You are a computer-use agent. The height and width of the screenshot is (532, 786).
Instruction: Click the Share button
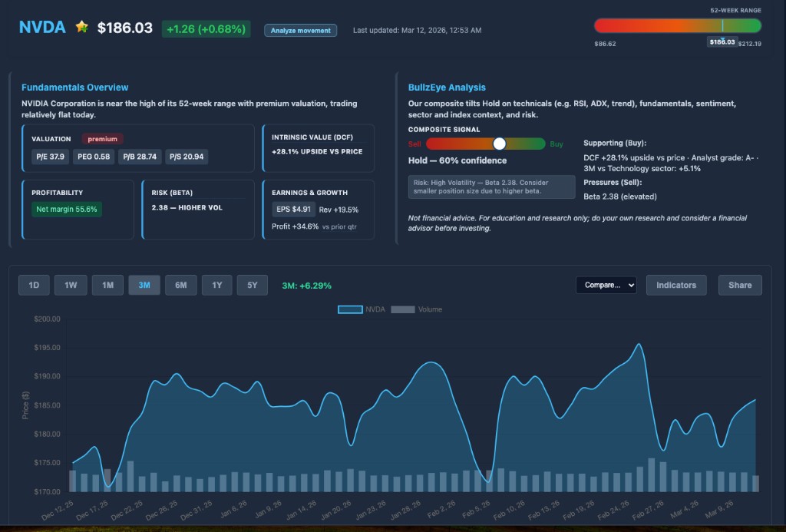[x=739, y=285]
